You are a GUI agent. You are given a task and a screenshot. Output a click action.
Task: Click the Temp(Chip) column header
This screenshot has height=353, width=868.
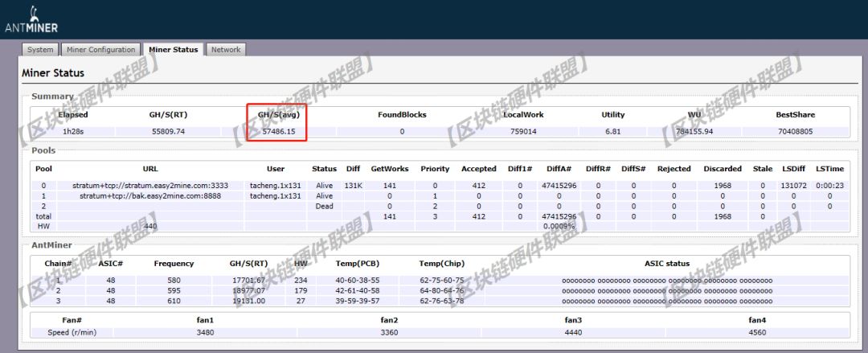click(442, 264)
